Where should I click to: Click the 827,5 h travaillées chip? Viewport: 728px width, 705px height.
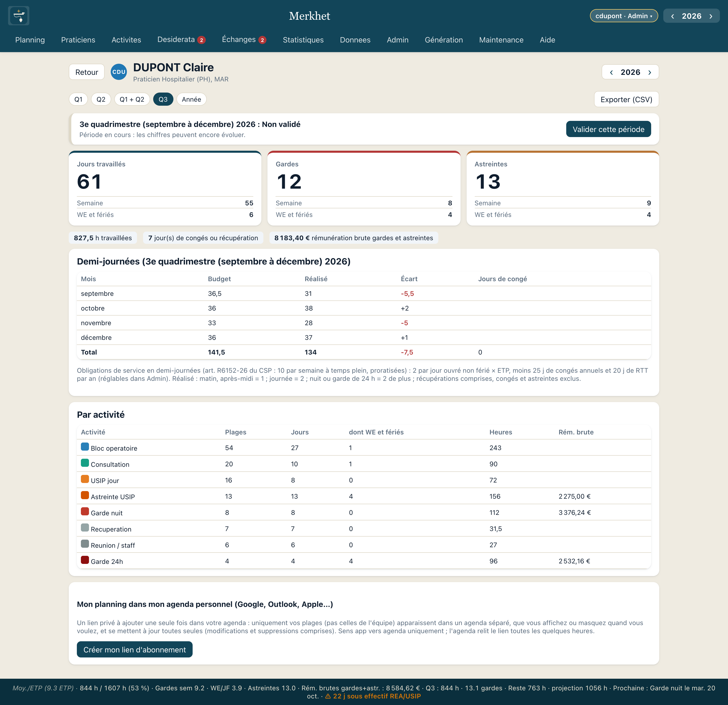pyautogui.click(x=103, y=238)
